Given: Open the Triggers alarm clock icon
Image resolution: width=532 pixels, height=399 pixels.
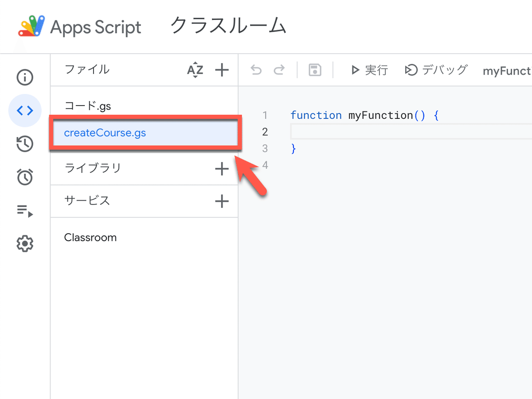Looking at the screenshot, I should [x=25, y=177].
